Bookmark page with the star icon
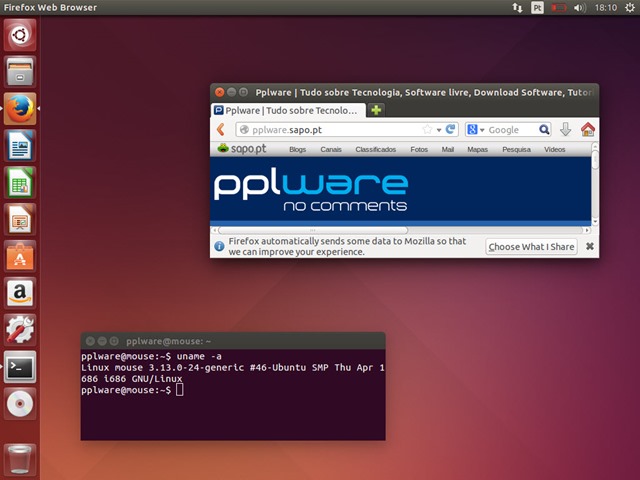This screenshot has width=640, height=480. pyautogui.click(x=427, y=129)
